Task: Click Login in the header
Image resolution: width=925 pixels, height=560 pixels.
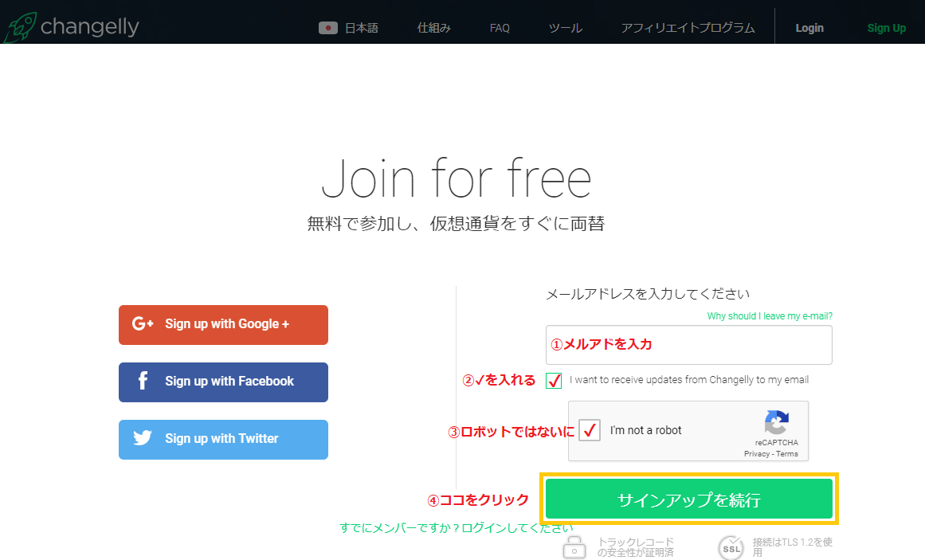Action: tap(809, 28)
